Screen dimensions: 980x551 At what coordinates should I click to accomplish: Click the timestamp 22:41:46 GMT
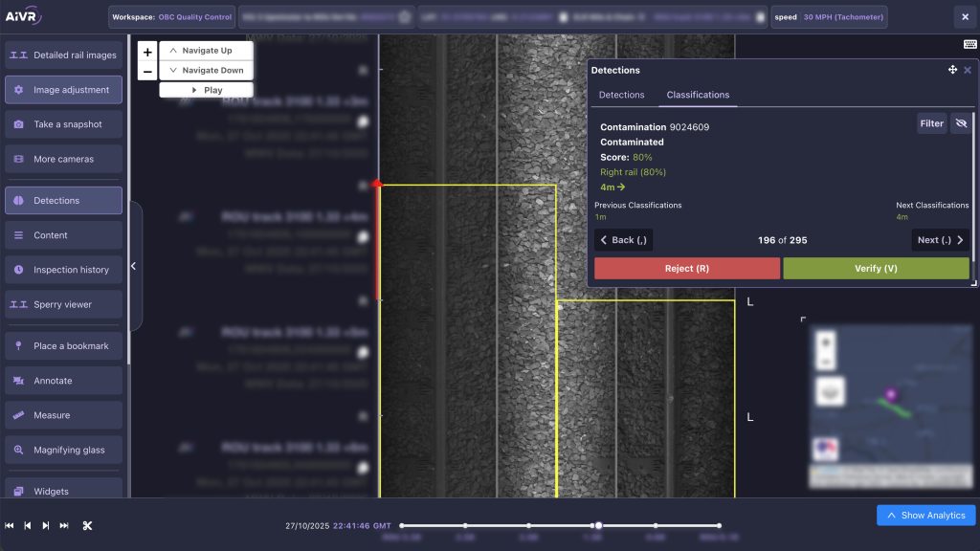click(362, 526)
